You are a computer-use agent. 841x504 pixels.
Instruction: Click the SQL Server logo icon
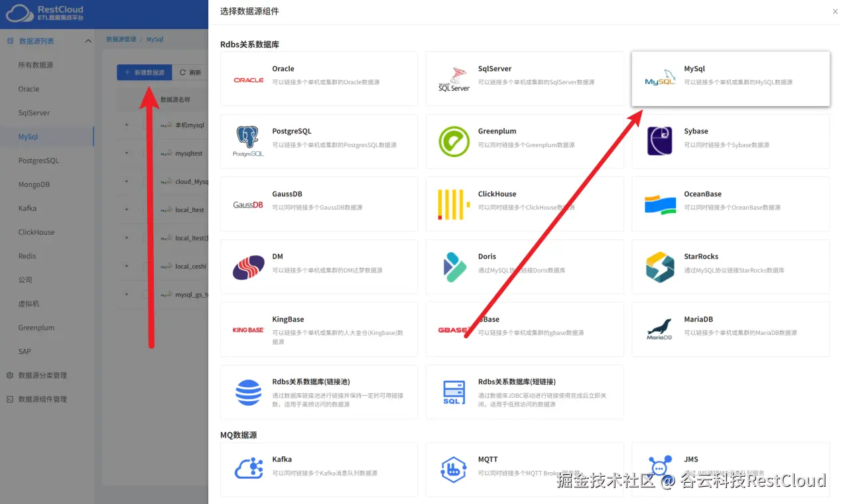coord(454,79)
